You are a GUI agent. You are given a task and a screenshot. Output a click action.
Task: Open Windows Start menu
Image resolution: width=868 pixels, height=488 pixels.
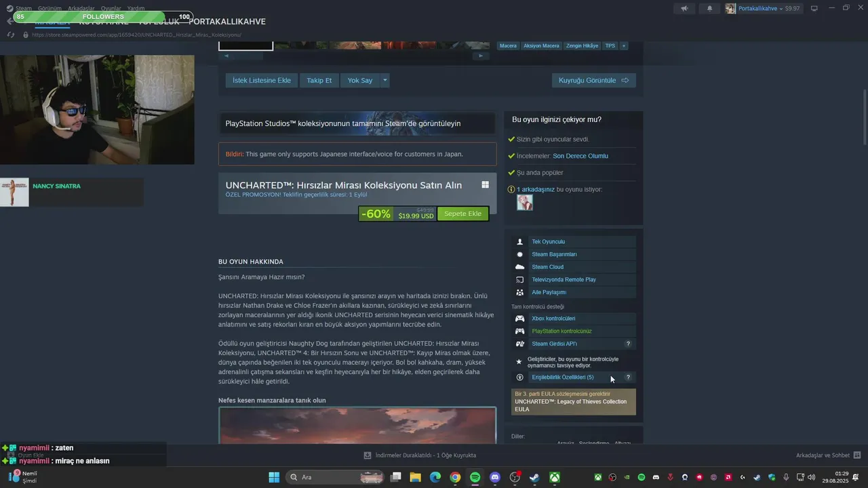[x=274, y=477]
